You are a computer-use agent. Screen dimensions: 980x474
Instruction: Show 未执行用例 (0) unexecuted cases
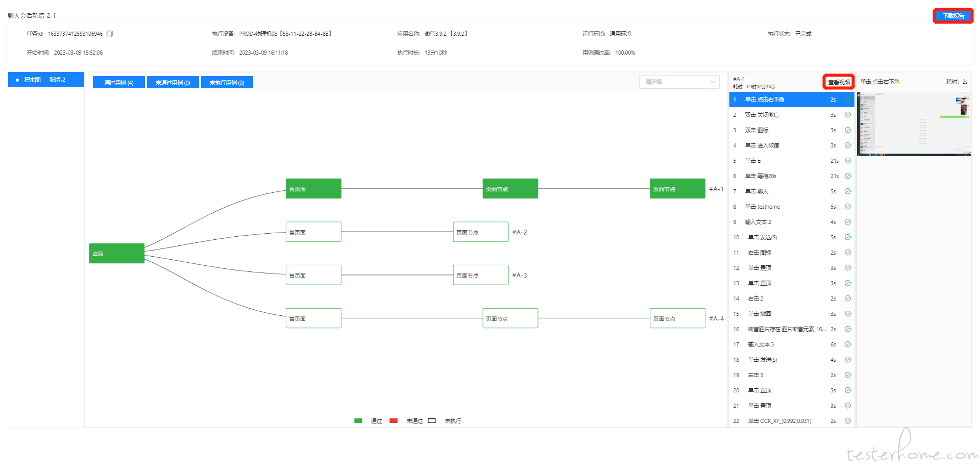click(x=227, y=83)
